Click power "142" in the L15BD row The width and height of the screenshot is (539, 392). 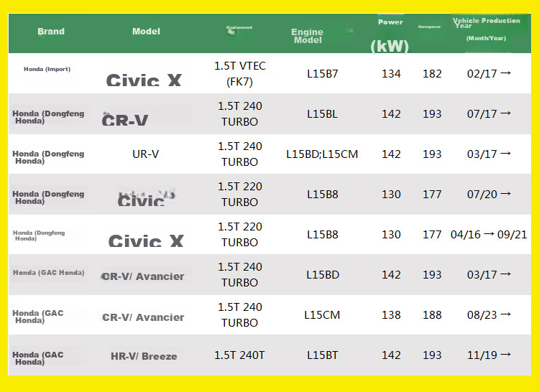click(391, 274)
